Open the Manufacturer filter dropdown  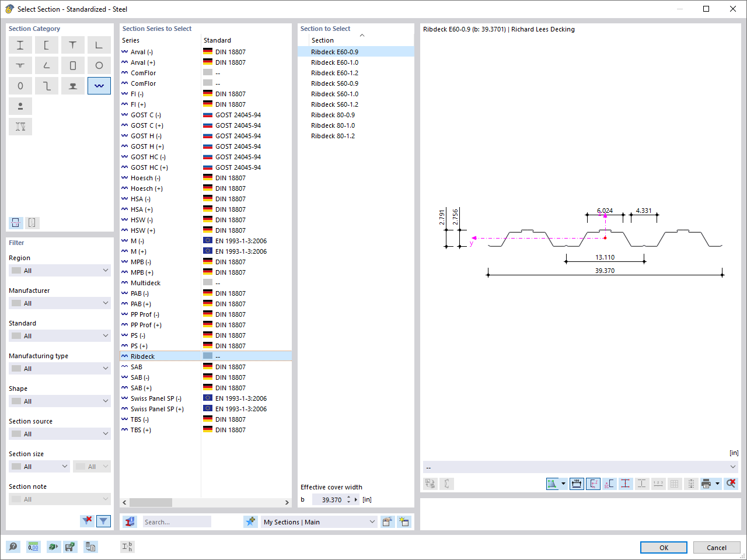pyautogui.click(x=60, y=303)
